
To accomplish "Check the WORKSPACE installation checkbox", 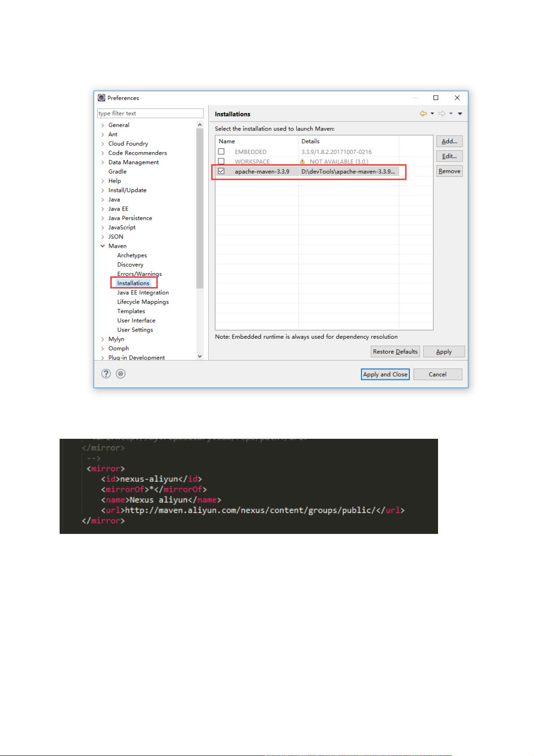I will 221,161.
